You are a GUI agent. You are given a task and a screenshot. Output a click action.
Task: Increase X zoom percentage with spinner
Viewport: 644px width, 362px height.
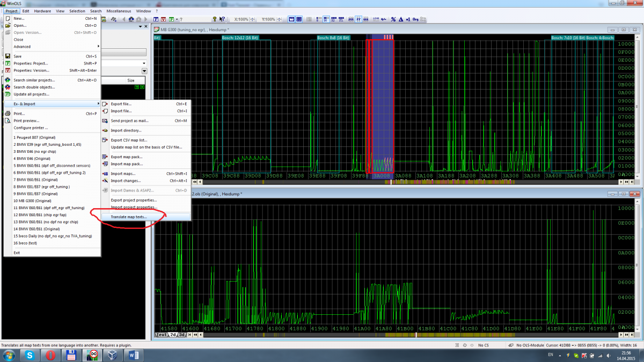pyautogui.click(x=252, y=18)
